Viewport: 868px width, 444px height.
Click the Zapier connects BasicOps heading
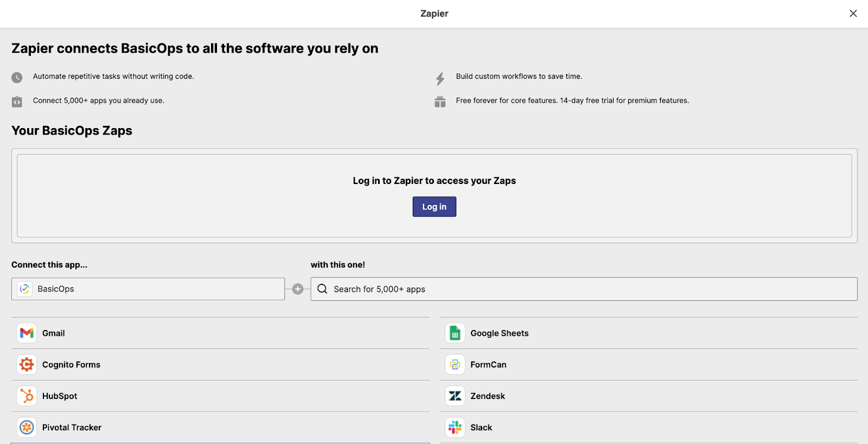pos(195,48)
